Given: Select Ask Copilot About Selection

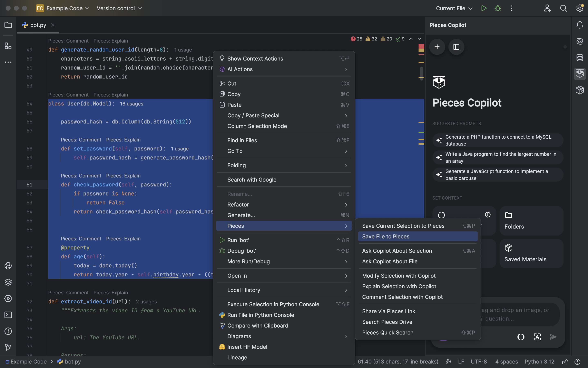Looking at the screenshot, I should pyautogui.click(x=418, y=251).
